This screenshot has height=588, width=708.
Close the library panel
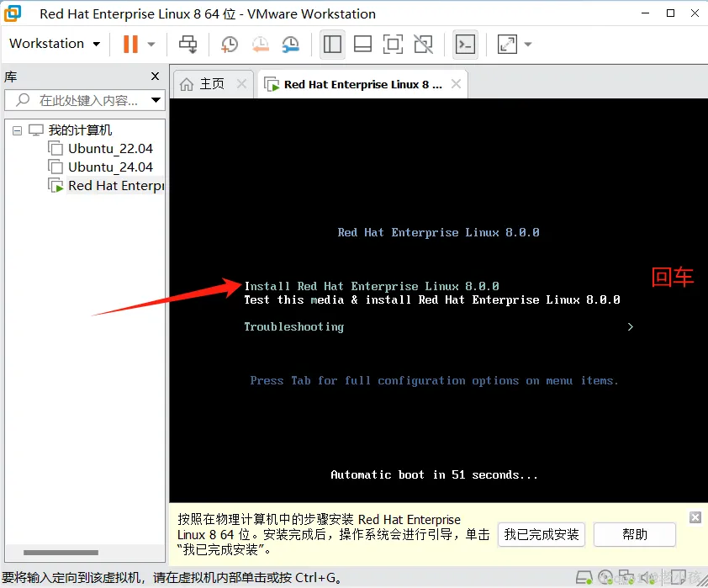[155, 76]
